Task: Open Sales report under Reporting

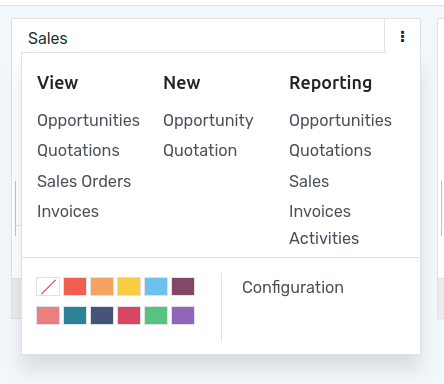Action: coord(309,181)
